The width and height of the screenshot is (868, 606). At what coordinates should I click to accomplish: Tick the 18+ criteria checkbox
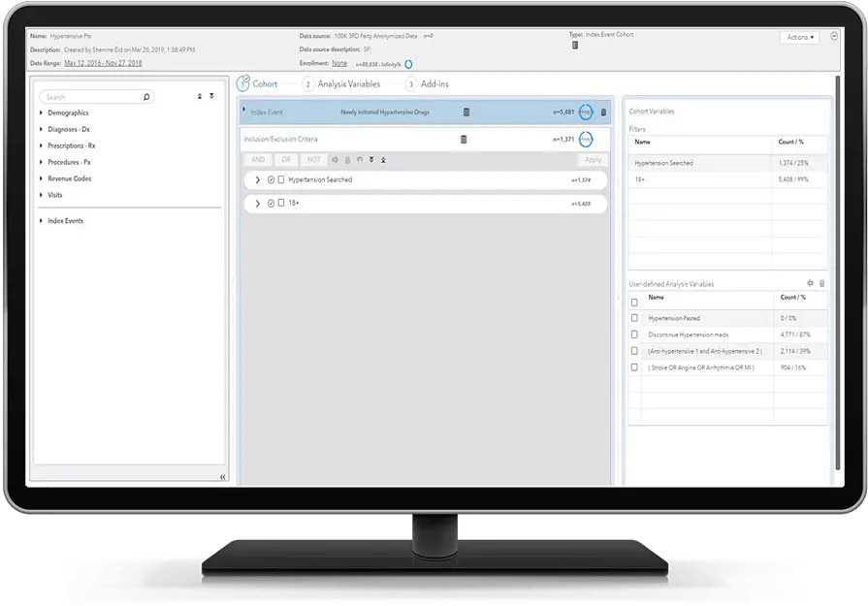[281, 203]
